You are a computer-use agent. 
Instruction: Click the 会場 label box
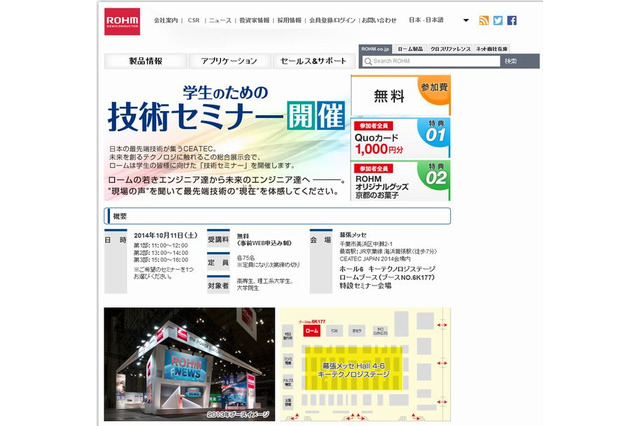pos(321,261)
